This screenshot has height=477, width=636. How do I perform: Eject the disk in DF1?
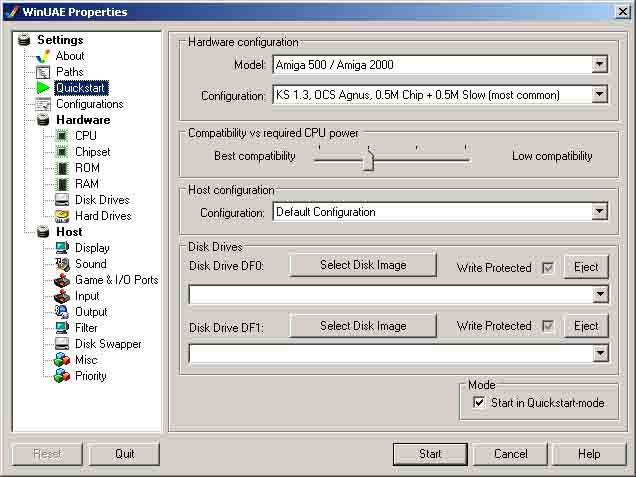point(586,325)
